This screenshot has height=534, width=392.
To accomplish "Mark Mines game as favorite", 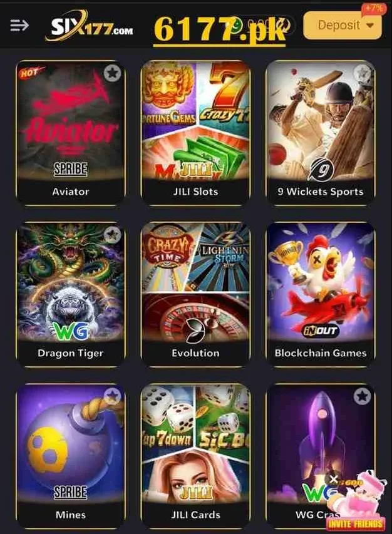I will pyautogui.click(x=112, y=396).
